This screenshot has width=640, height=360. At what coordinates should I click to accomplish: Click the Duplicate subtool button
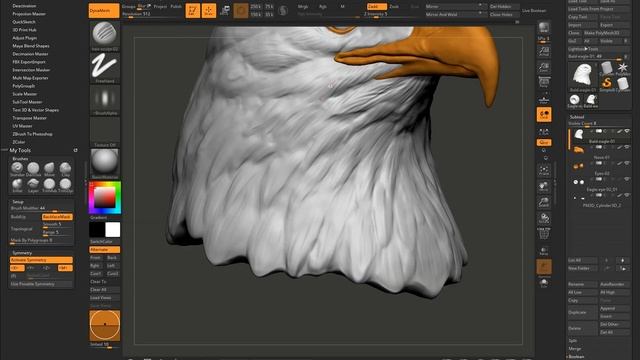pos(582,312)
